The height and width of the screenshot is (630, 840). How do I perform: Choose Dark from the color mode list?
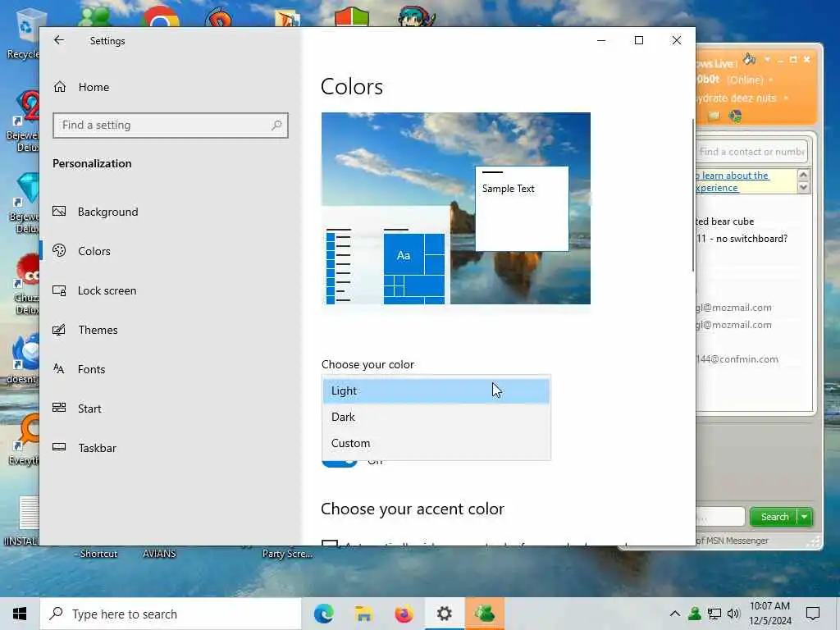coord(436,417)
